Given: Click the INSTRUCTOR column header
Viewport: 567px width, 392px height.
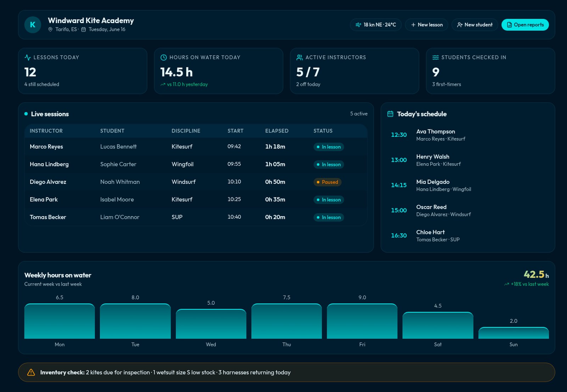Looking at the screenshot, I should coord(46,131).
